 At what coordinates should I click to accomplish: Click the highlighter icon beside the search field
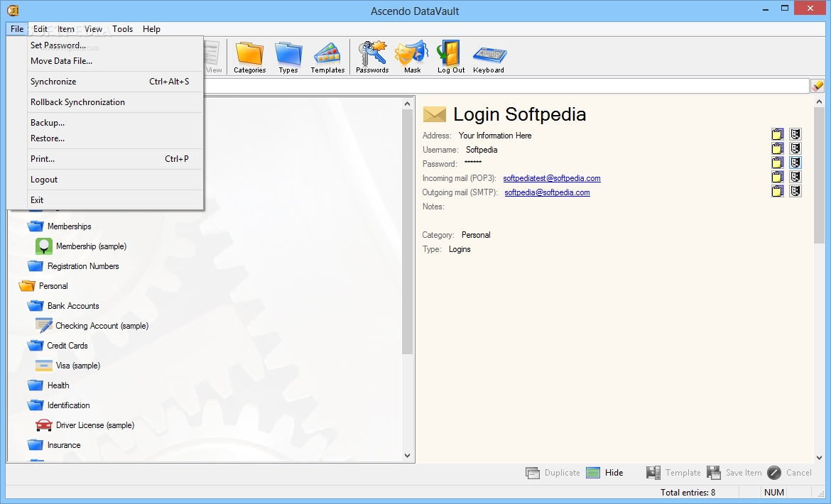(818, 86)
